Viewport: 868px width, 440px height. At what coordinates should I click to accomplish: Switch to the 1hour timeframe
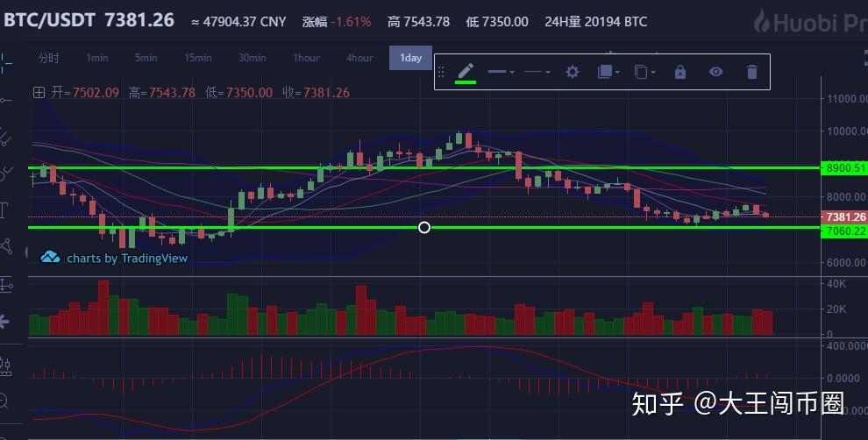(x=306, y=58)
